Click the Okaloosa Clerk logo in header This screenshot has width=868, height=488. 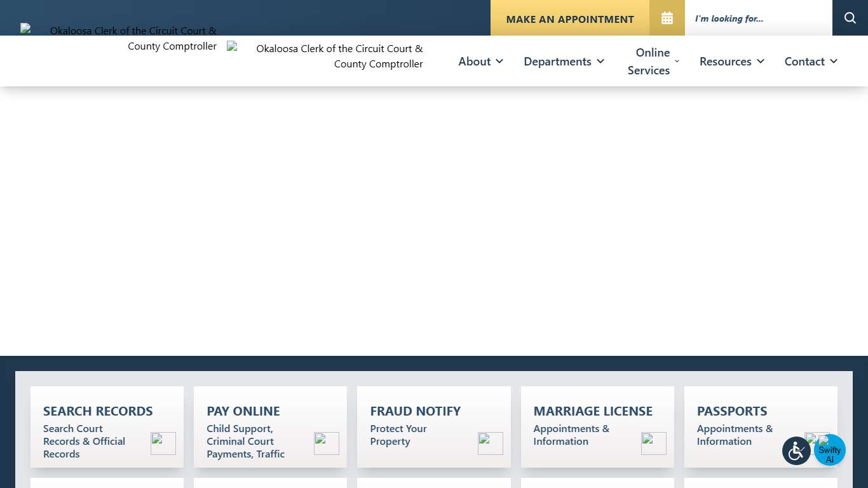tap(325, 56)
